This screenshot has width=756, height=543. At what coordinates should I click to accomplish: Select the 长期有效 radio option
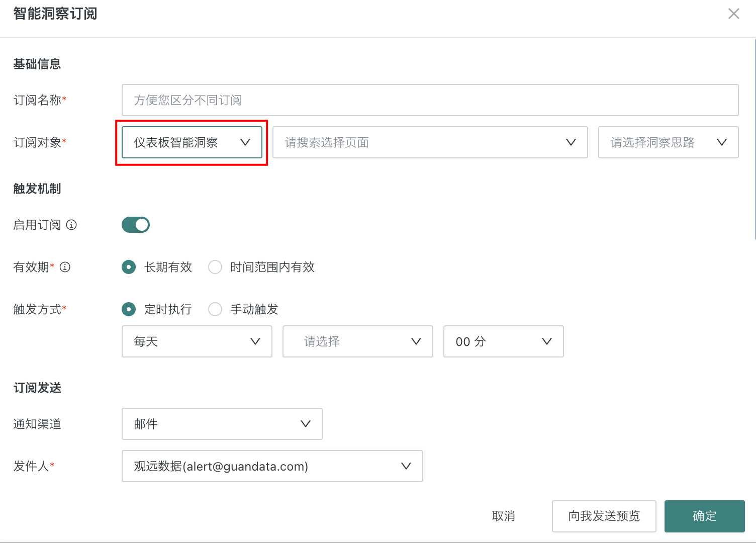(129, 267)
